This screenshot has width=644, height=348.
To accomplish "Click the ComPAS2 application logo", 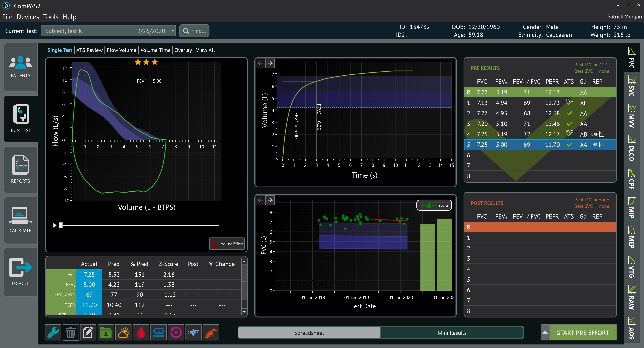I will (x=6, y=6).
